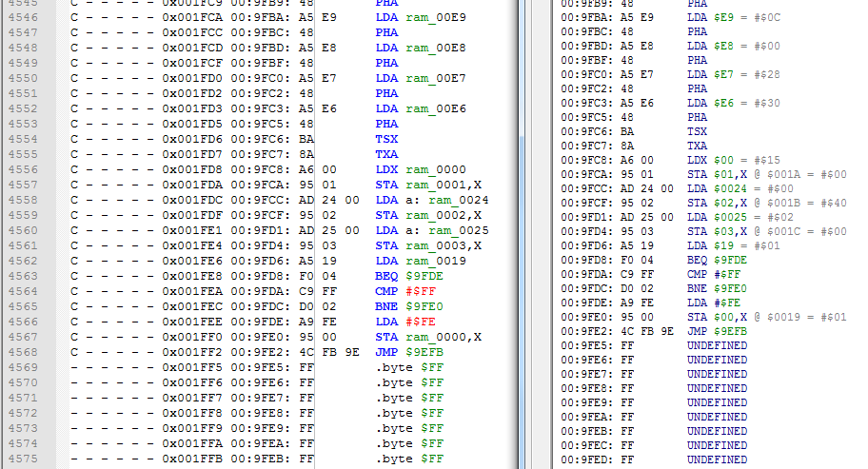
Task: Click '.byte $FF' on line 4574
Action: (x=409, y=443)
